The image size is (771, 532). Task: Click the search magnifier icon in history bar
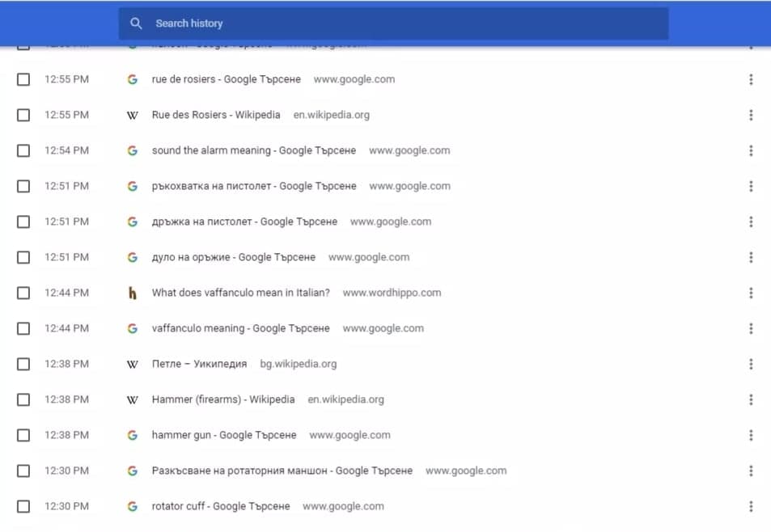click(x=136, y=23)
